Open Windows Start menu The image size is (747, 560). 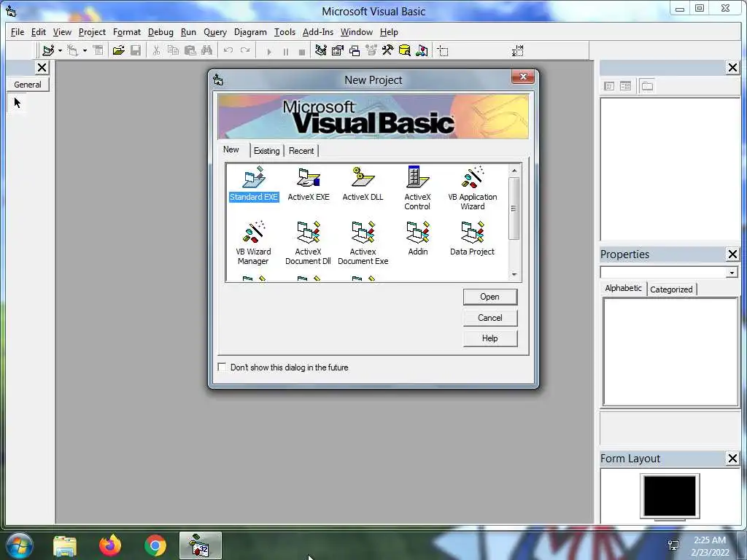point(20,545)
